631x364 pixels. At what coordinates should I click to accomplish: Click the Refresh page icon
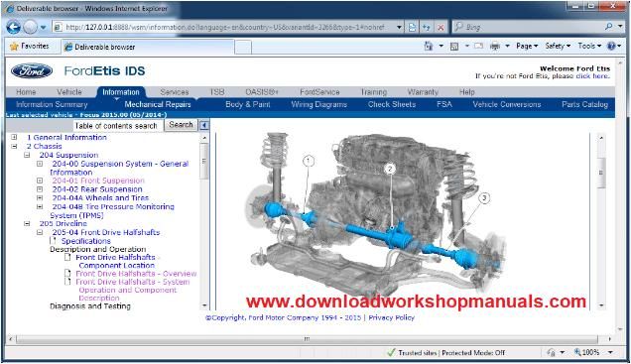pos(427,28)
